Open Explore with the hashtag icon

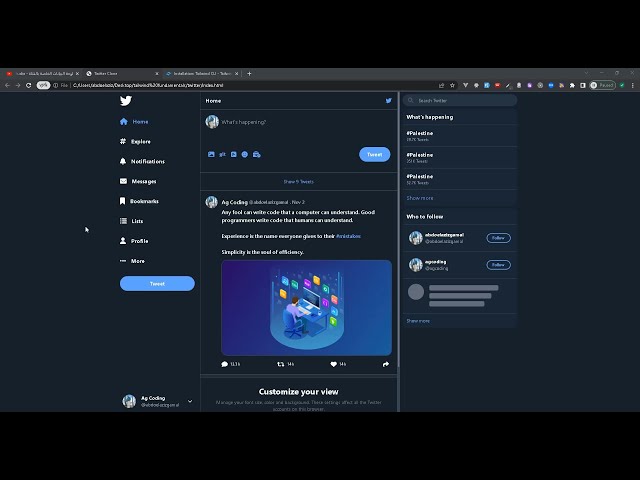pos(123,141)
